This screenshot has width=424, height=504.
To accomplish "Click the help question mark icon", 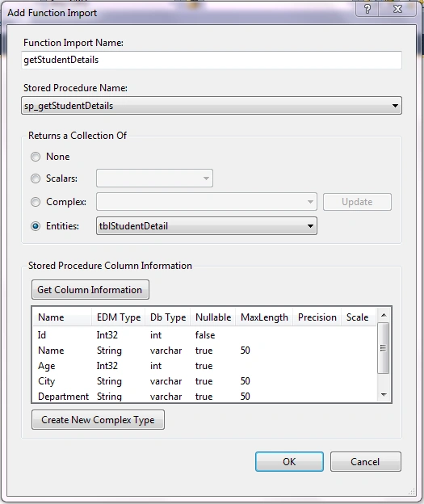I will pyautogui.click(x=367, y=9).
